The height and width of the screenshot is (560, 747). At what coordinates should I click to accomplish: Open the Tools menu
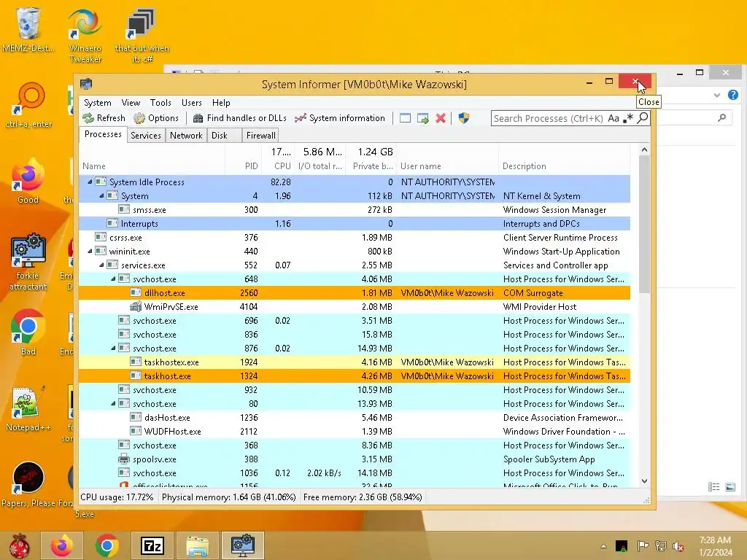click(160, 103)
